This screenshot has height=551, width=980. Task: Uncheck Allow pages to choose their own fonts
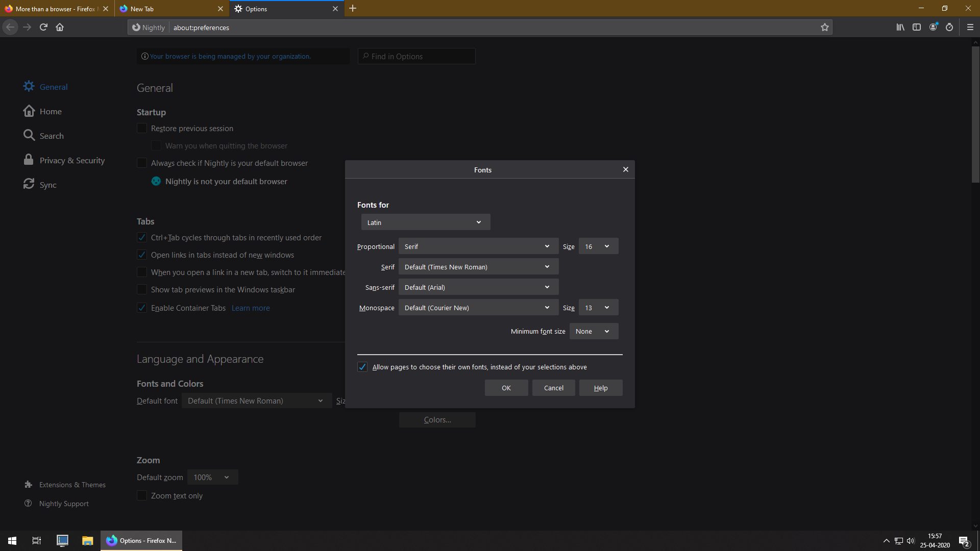362,367
